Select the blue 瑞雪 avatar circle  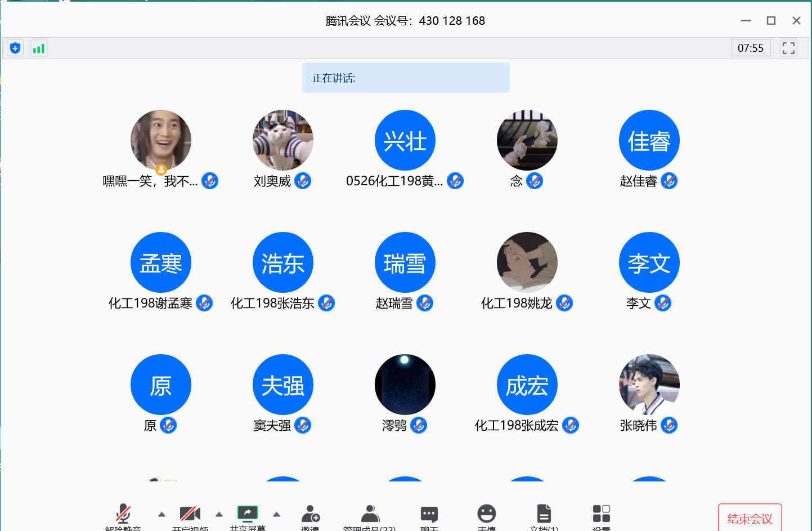click(x=405, y=262)
